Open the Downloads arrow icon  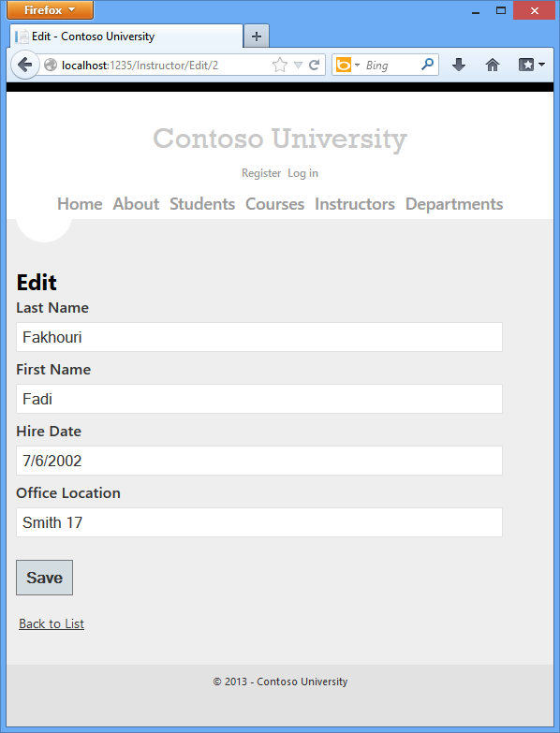459,65
